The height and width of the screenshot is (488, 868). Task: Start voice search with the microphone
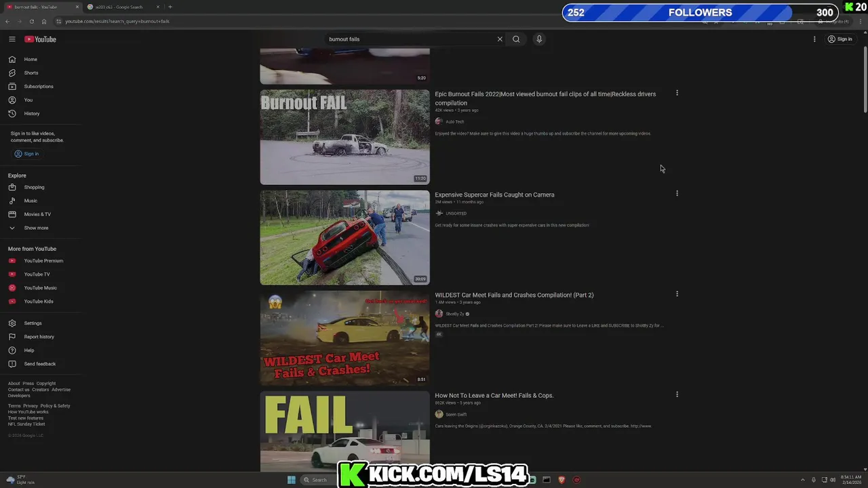click(x=539, y=39)
